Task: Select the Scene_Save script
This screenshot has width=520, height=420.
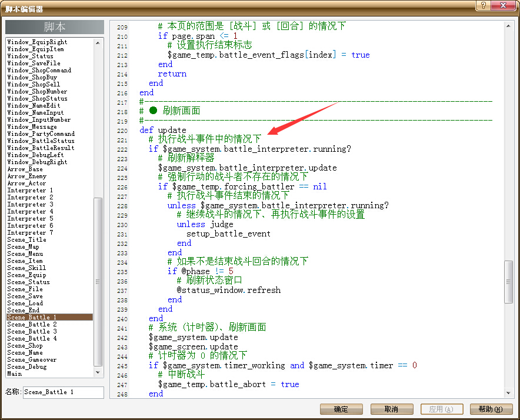Action: [25, 296]
